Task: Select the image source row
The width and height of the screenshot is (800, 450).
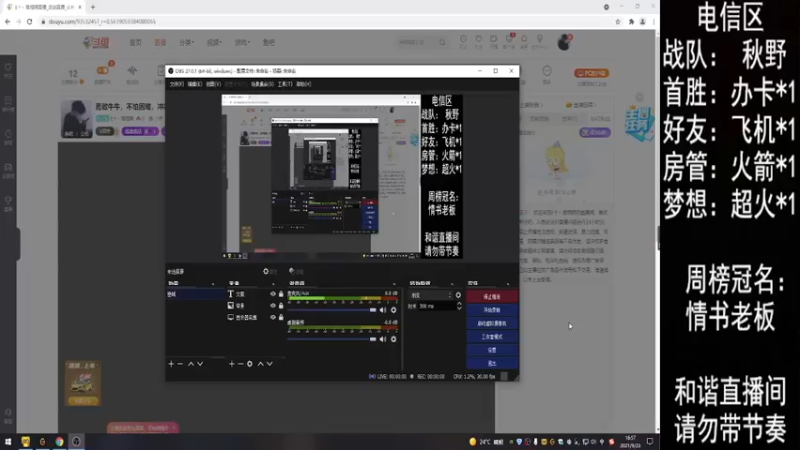Action: [255, 306]
